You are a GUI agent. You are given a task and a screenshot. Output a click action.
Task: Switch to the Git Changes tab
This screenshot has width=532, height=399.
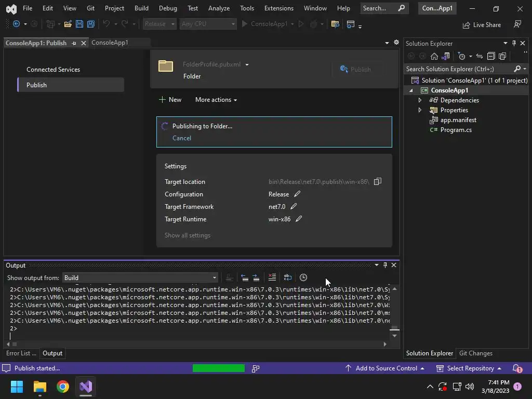coord(476,353)
